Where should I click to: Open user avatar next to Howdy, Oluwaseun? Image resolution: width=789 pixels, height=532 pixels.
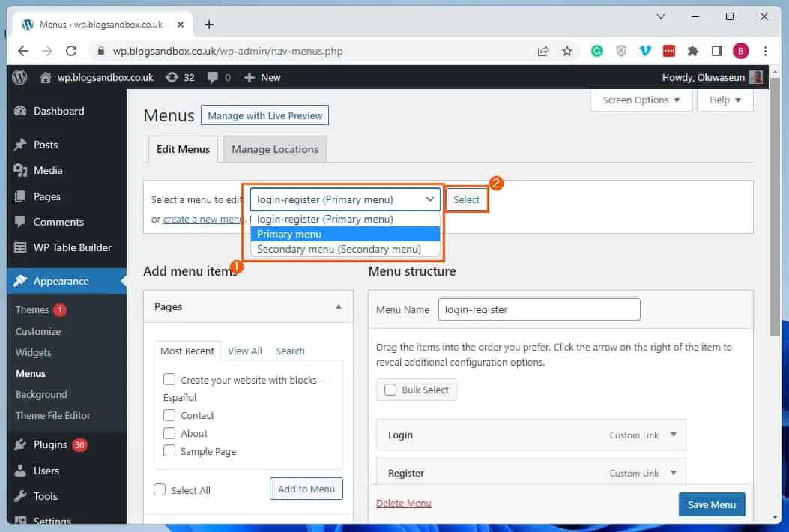[756, 77]
